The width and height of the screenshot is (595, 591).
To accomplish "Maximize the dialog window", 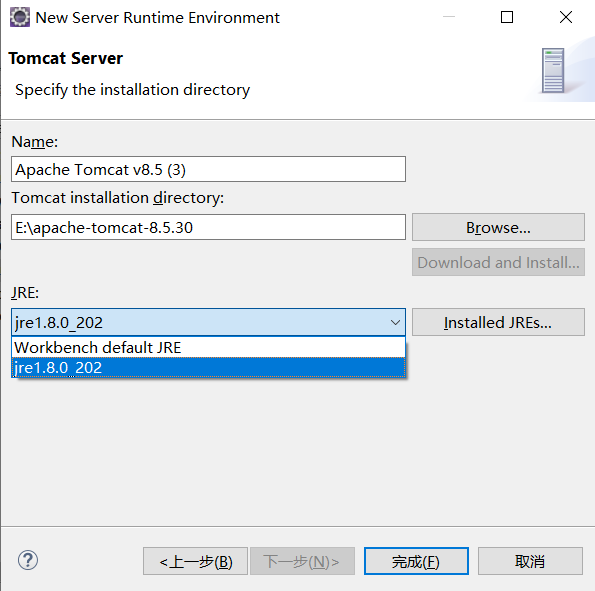I will coord(507,17).
